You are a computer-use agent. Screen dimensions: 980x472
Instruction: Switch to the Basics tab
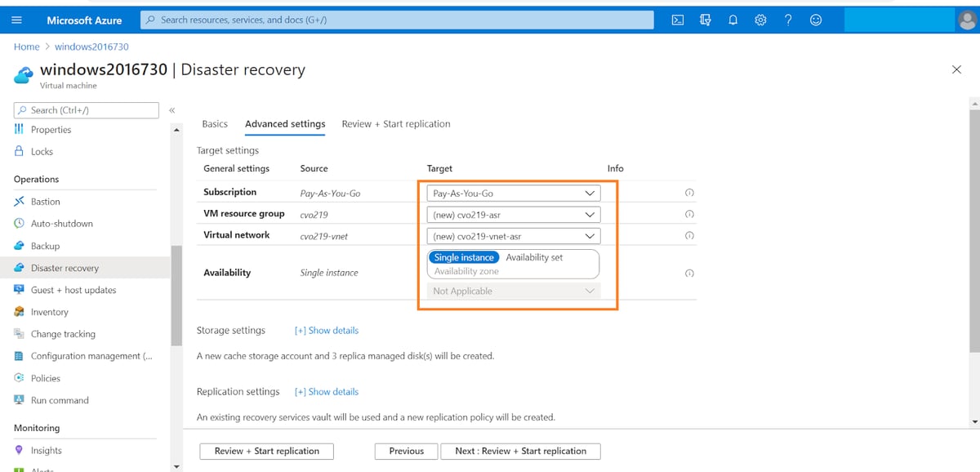[x=214, y=123]
